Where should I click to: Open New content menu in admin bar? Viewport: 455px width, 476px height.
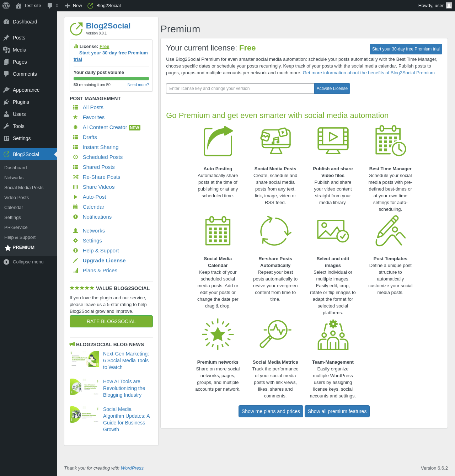[x=73, y=6]
